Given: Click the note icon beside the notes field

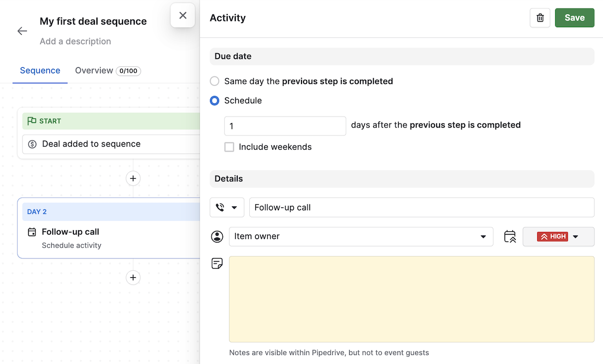Looking at the screenshot, I should pyautogui.click(x=217, y=263).
